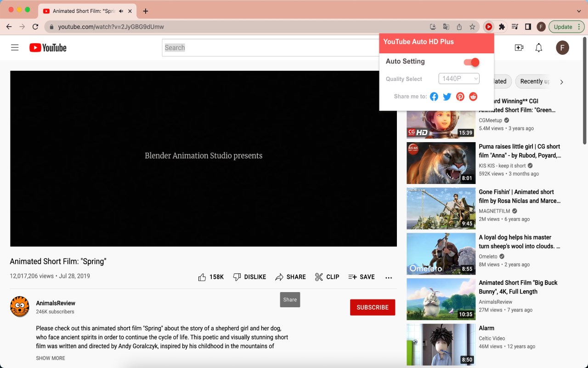Create a clip with the Clip button

327,277
